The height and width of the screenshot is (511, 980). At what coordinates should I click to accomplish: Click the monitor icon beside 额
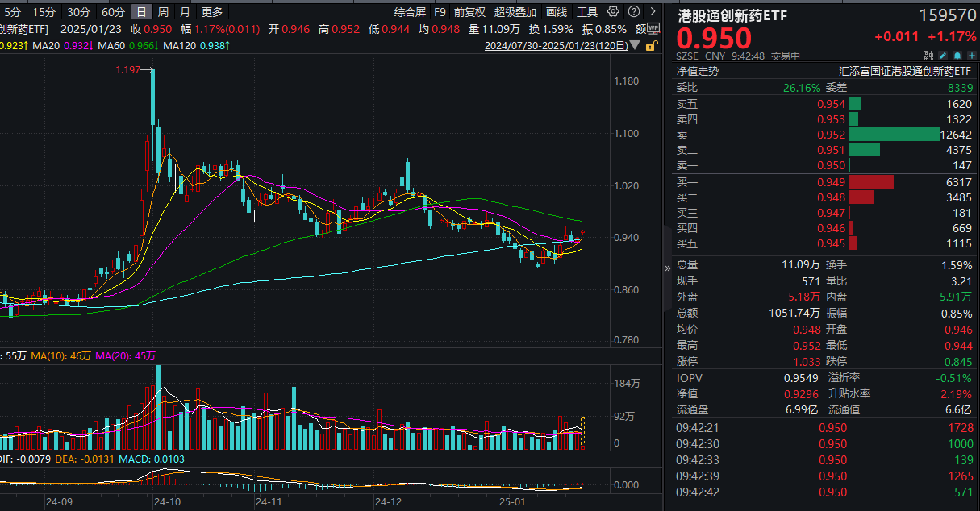click(x=653, y=27)
